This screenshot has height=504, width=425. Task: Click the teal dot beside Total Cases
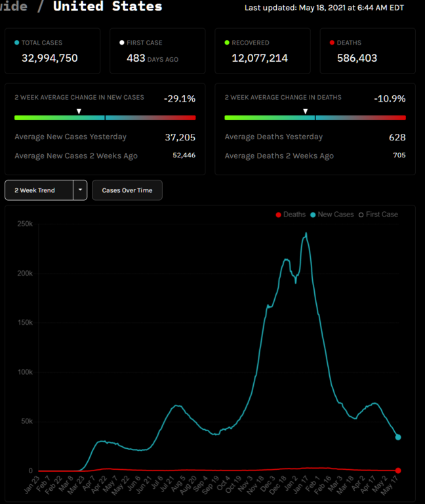[17, 43]
